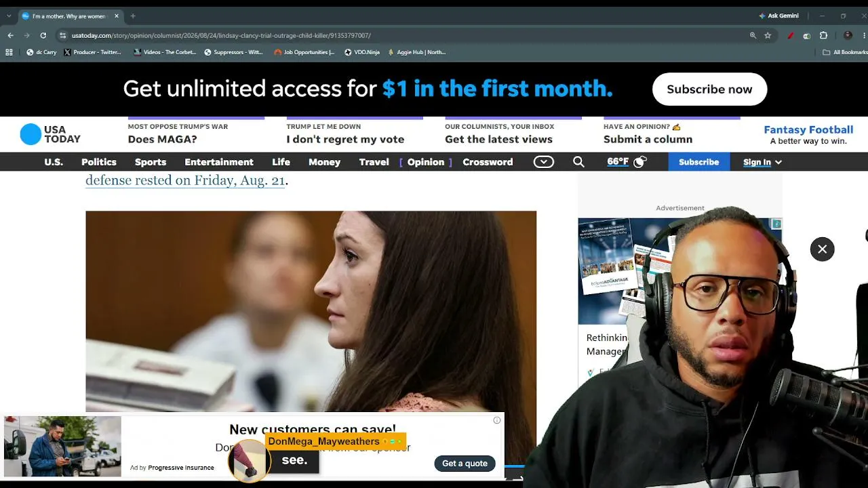Open the VDO.Ninja bookmark
This screenshot has height=488, width=868.
[x=362, y=52]
